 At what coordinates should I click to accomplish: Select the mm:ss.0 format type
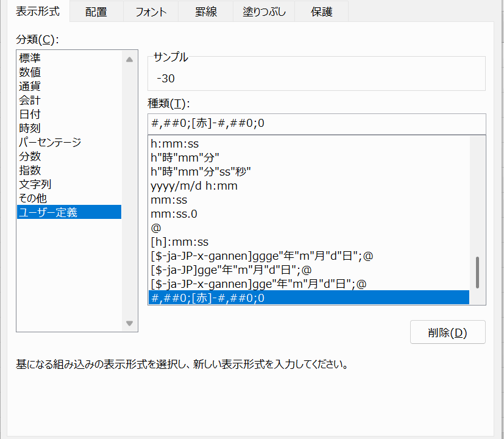[174, 214]
